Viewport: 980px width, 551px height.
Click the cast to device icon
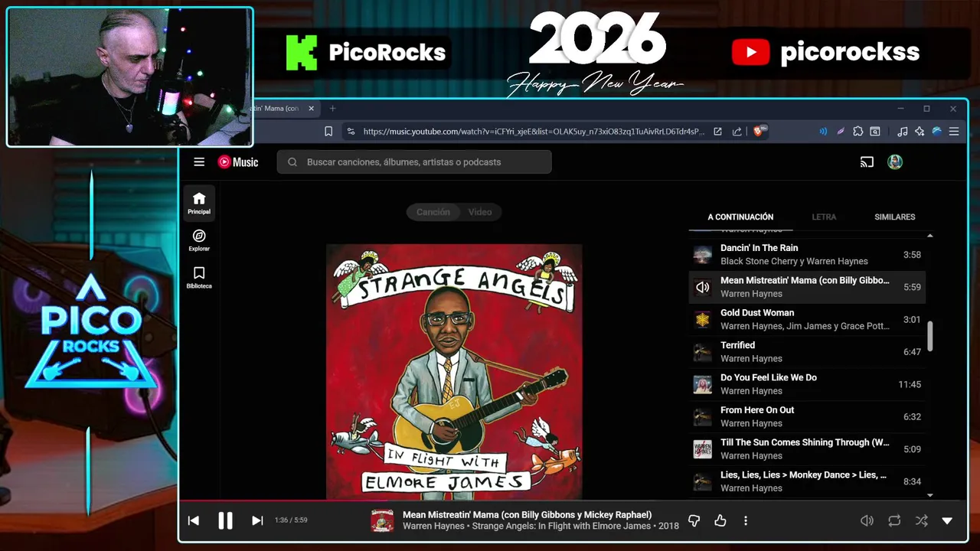(x=867, y=162)
